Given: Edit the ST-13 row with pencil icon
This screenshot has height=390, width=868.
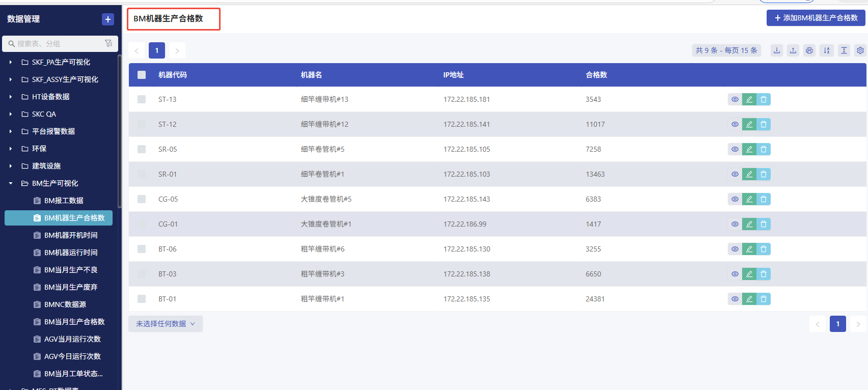Looking at the screenshot, I should coord(749,99).
